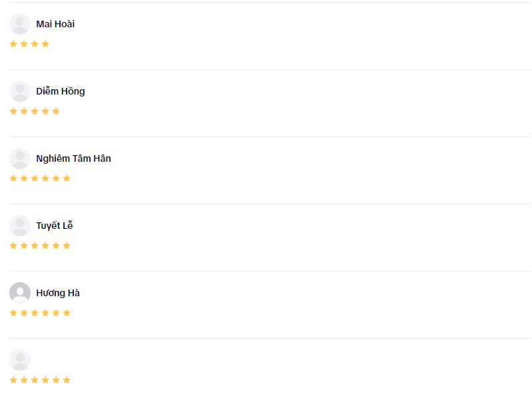Click Diễm Hồng's profile avatar
The height and width of the screenshot is (396, 532).
[20, 91]
